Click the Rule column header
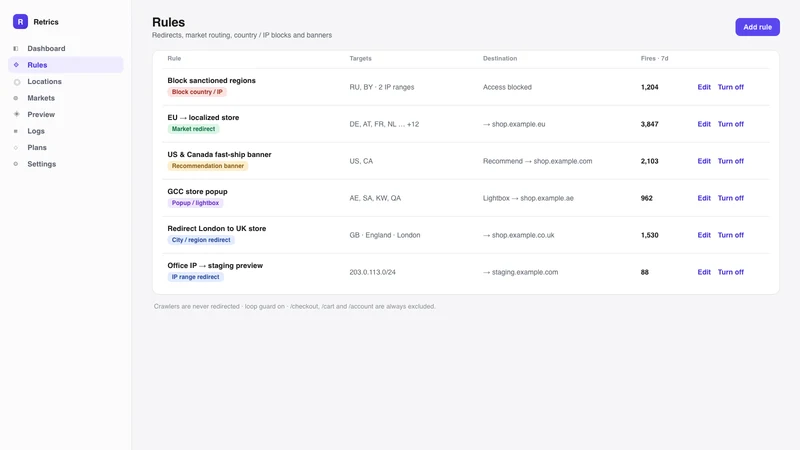Image resolution: width=800 pixels, height=450 pixels. pos(174,59)
